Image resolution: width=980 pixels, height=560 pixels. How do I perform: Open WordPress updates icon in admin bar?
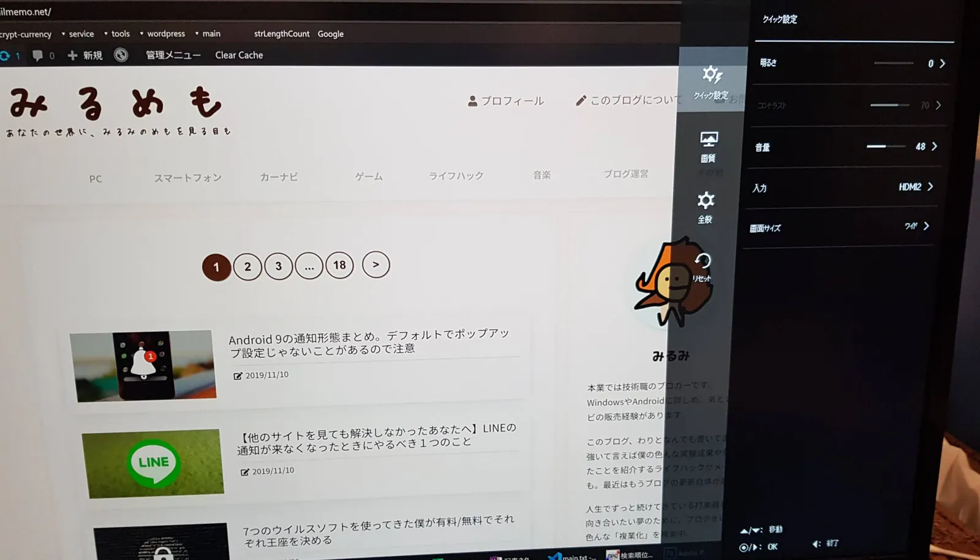coord(6,56)
